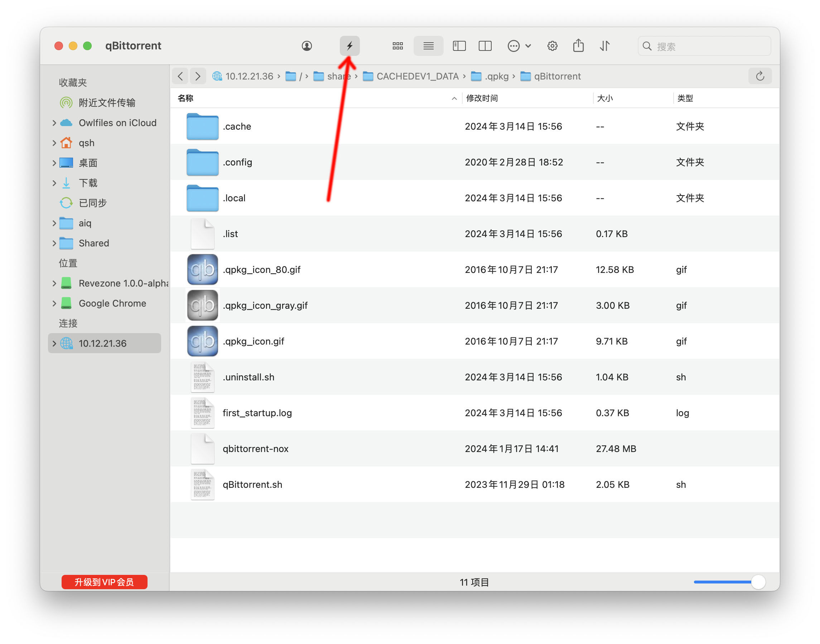Click the share icon

tap(578, 45)
